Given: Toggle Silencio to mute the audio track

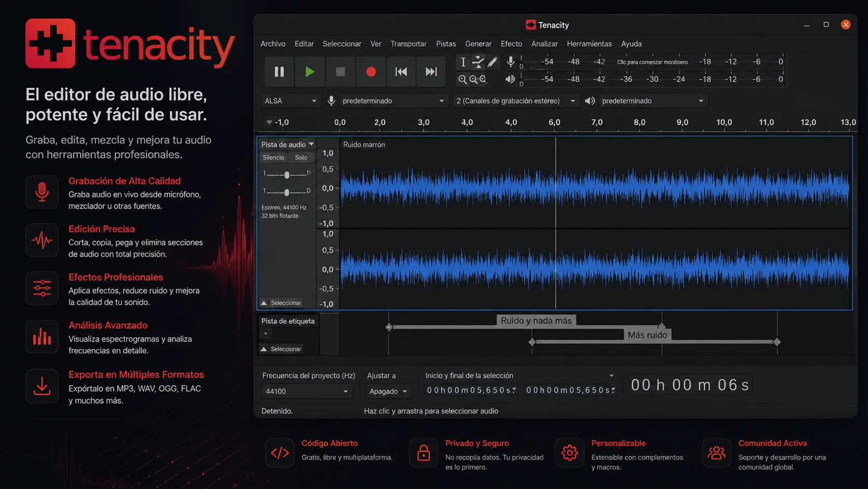Looking at the screenshot, I should [x=274, y=157].
